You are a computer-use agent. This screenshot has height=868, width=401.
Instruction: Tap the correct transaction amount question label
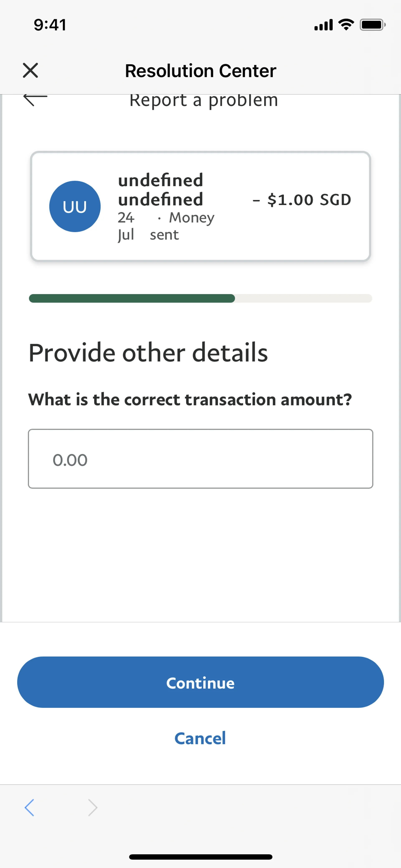190,400
